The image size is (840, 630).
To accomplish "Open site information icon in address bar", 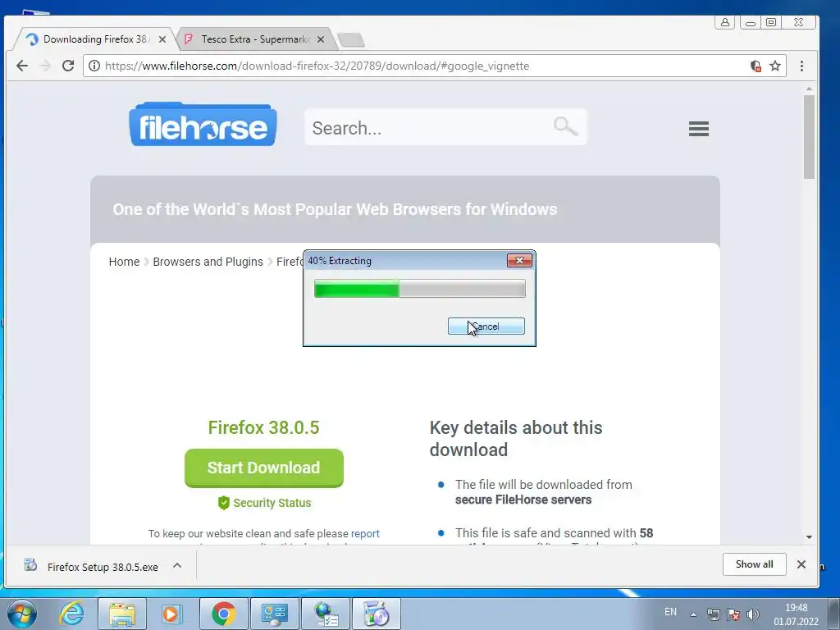I will (94, 66).
